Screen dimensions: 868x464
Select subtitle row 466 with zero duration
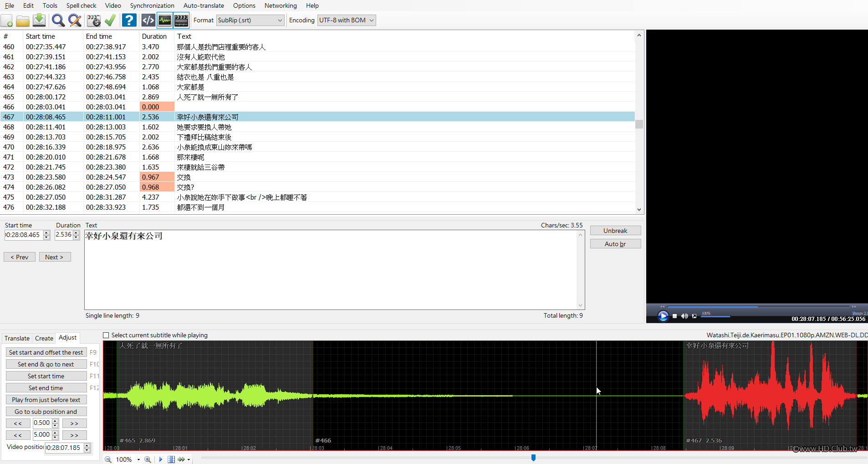318,107
